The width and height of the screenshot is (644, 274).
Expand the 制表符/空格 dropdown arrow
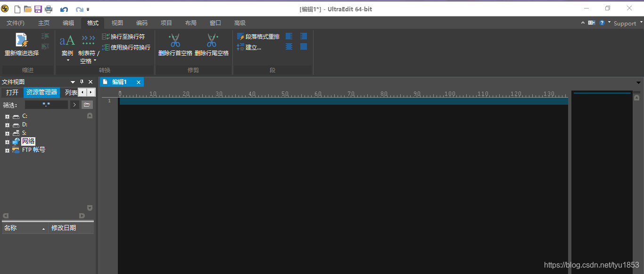tap(95, 60)
